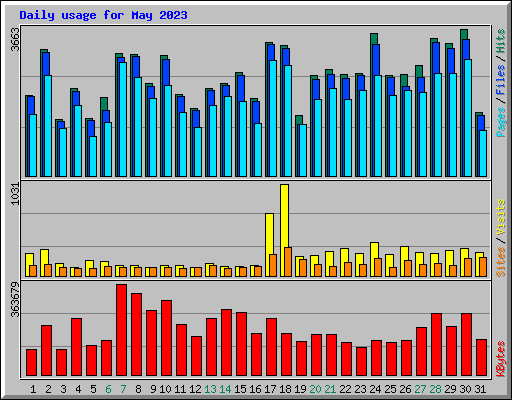This screenshot has width=512, height=400.
Task: Click the red KBytes bar for day 8
Action: [137, 335]
